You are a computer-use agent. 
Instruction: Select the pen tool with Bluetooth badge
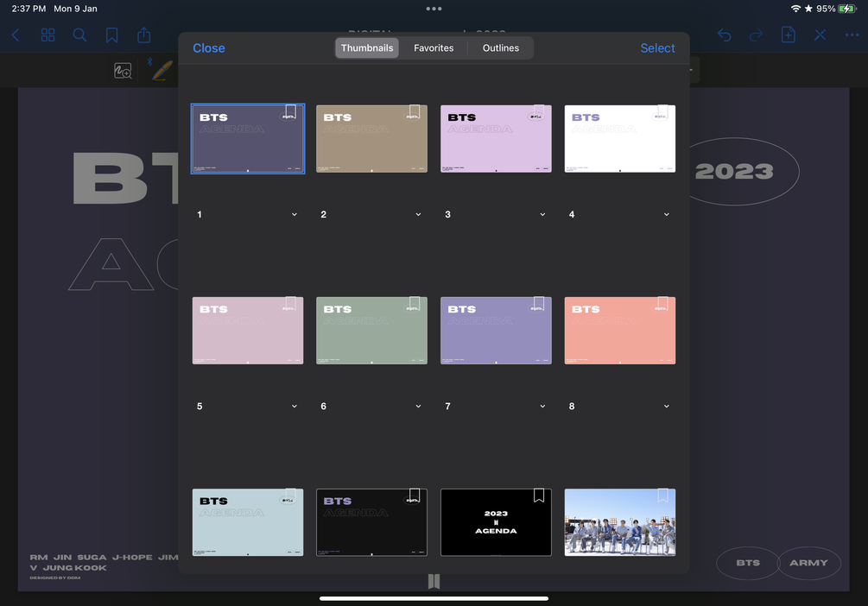pos(160,70)
